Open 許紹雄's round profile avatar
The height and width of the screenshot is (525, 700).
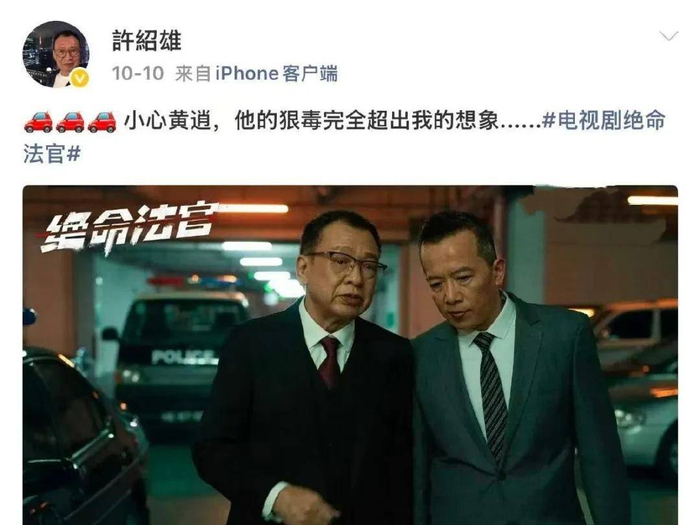(x=56, y=54)
